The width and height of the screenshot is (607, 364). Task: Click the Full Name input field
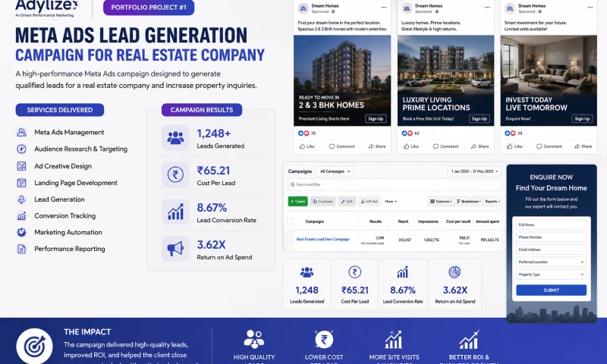[552, 224]
